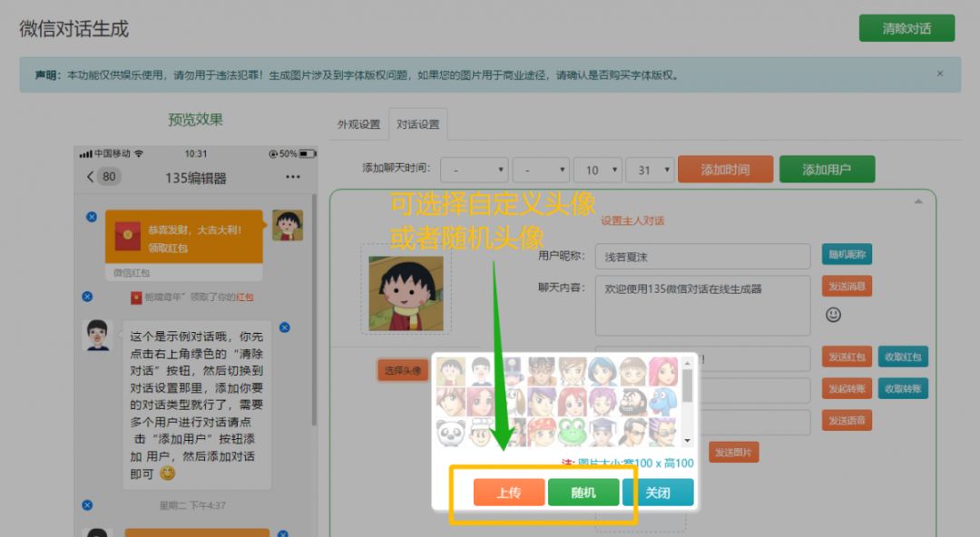Open the orange 恭喜发财 red packet bubble
980x537 pixels.
click(x=183, y=237)
